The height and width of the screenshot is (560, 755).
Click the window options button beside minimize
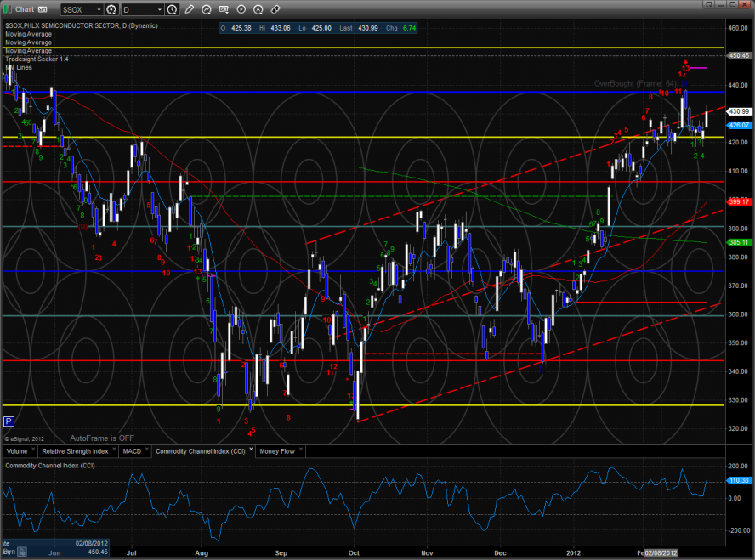point(711,8)
